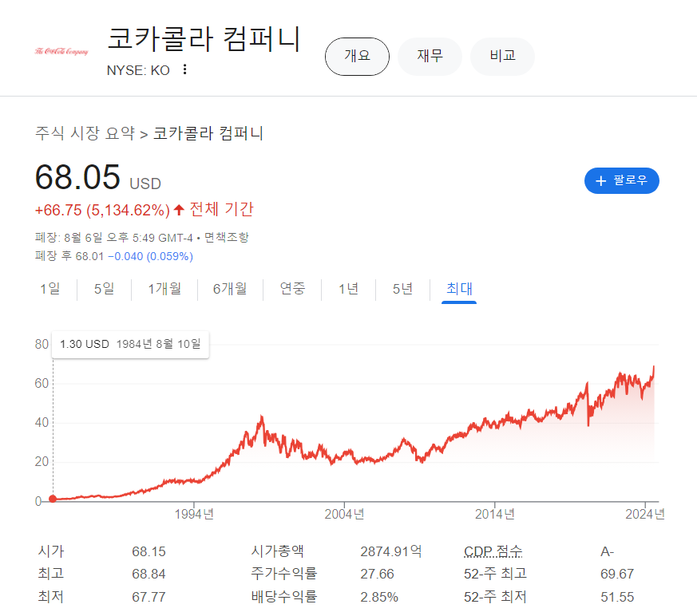Select the 개요 tab
This screenshot has width=697, height=616.
pos(357,57)
